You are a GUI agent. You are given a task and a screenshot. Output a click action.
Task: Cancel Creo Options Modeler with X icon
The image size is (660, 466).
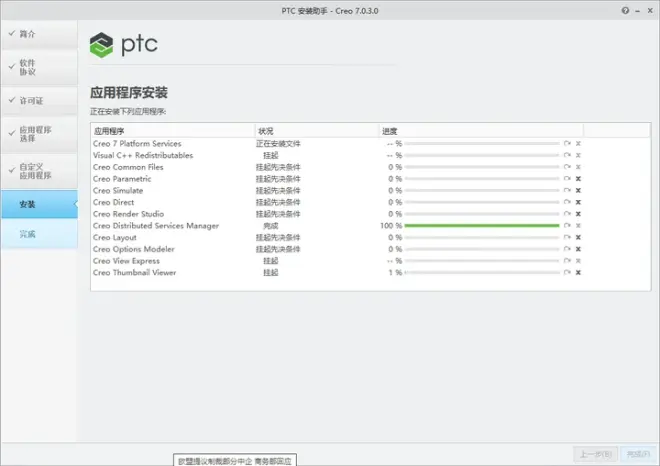[x=578, y=249]
